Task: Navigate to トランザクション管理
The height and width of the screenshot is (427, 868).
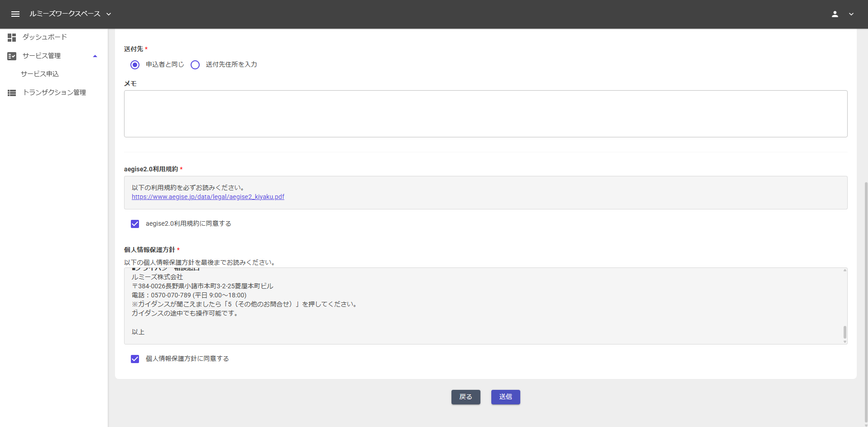Action: coord(55,92)
